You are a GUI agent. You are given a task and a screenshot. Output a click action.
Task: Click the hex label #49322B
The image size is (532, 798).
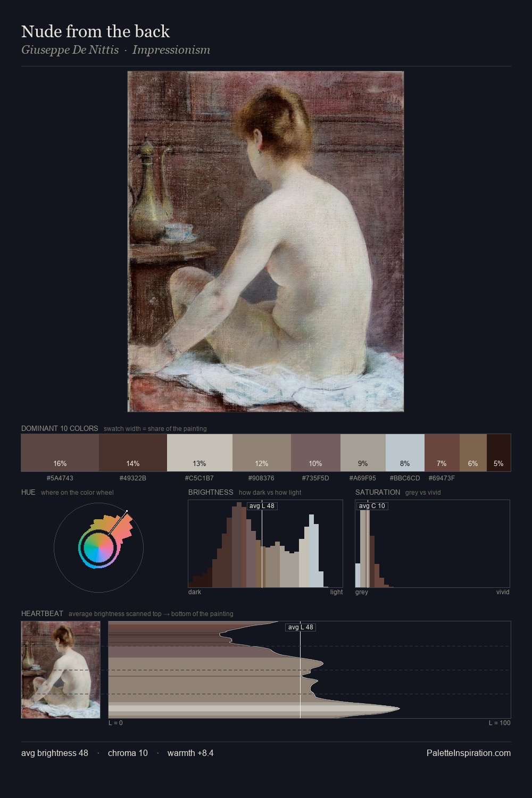pyautogui.click(x=133, y=478)
